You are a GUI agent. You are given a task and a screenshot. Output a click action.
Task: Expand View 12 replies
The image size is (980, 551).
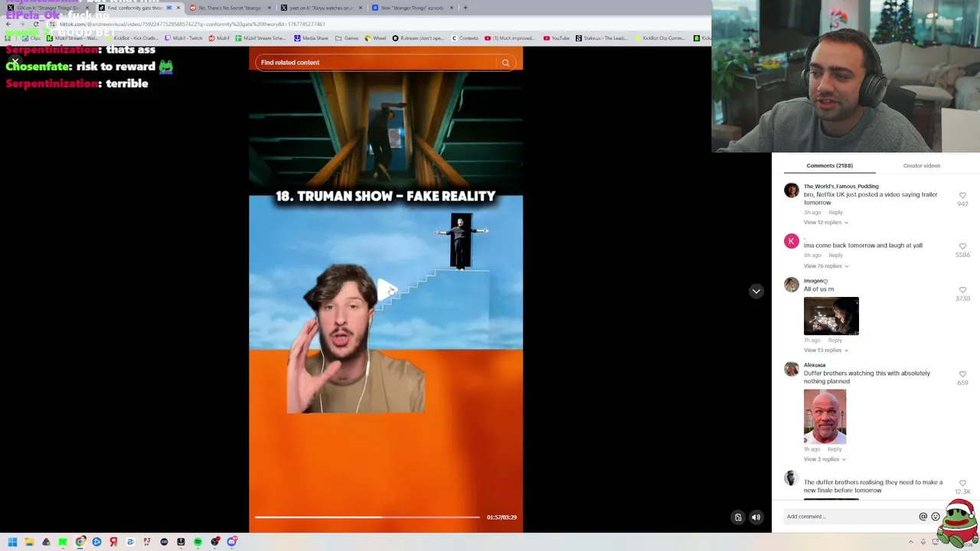(825, 223)
